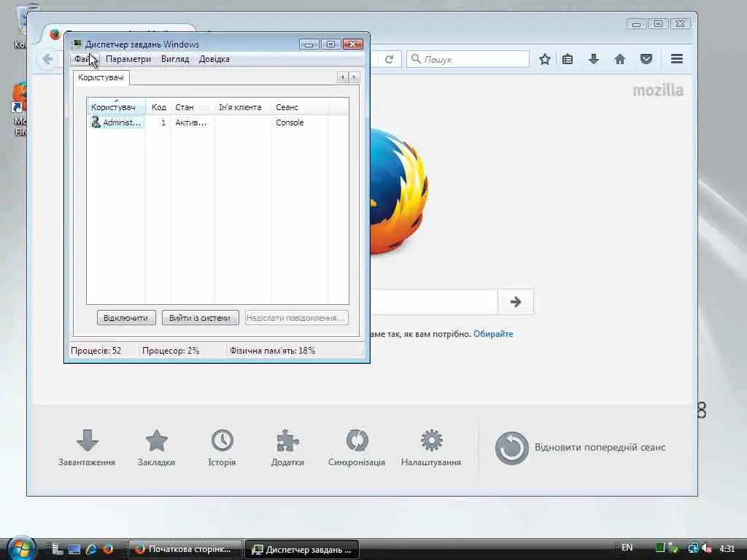Select the Користувачі tab
Viewport: 747px width, 560px height.
(x=101, y=77)
